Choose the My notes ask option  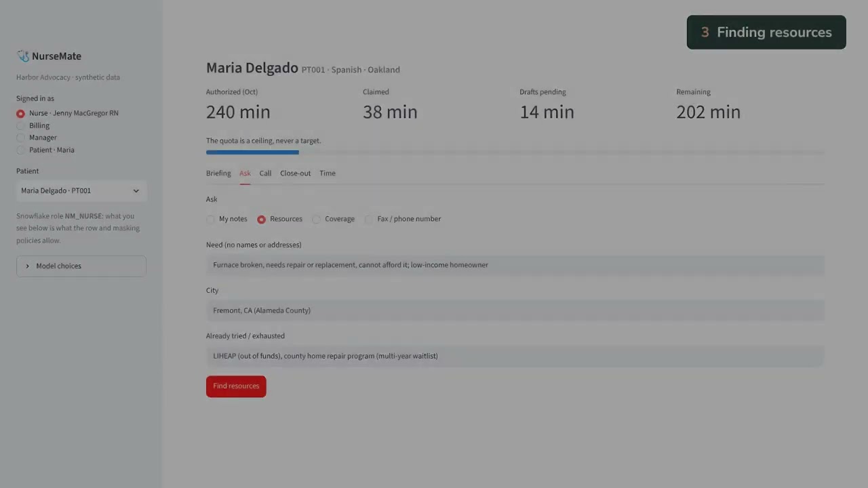[x=226, y=219]
